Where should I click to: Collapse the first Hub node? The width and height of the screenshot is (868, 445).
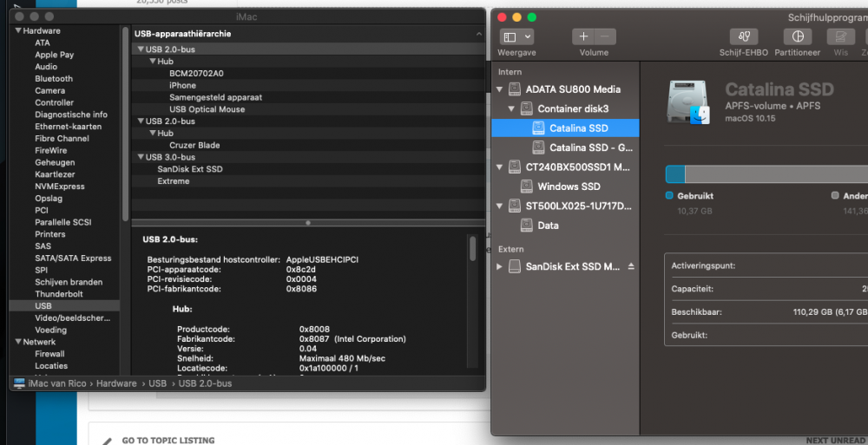click(153, 62)
